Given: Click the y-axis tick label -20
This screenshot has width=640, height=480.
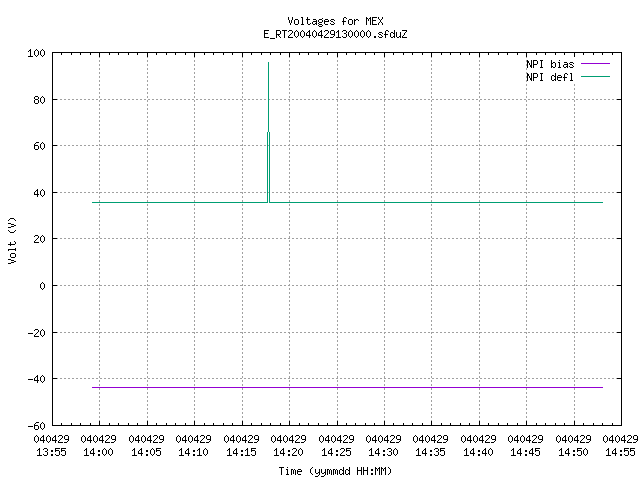Looking at the screenshot, I should (x=36, y=333).
